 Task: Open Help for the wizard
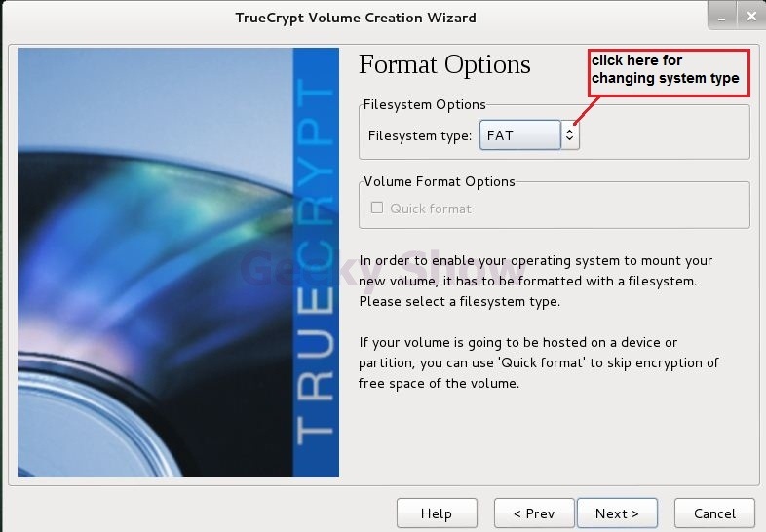[x=437, y=513]
